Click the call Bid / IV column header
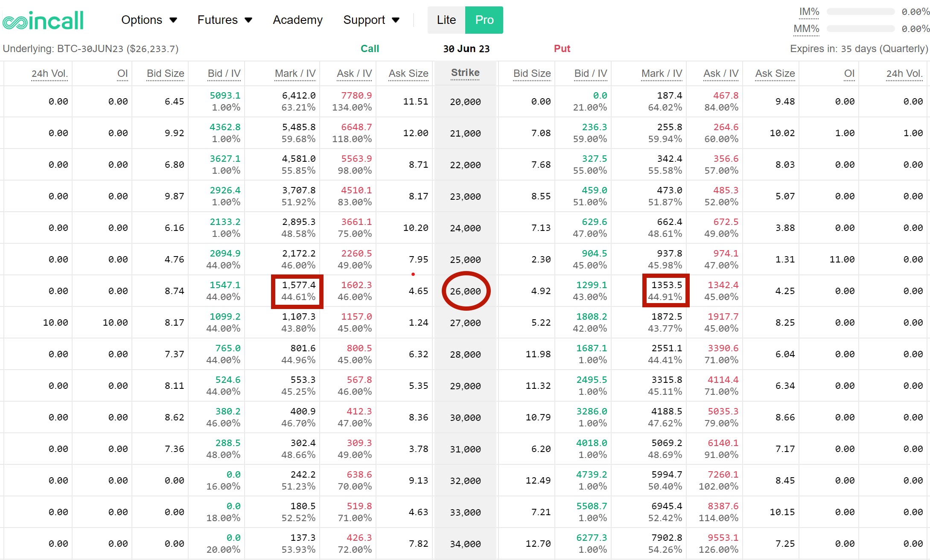This screenshot has width=930, height=560. (x=224, y=73)
